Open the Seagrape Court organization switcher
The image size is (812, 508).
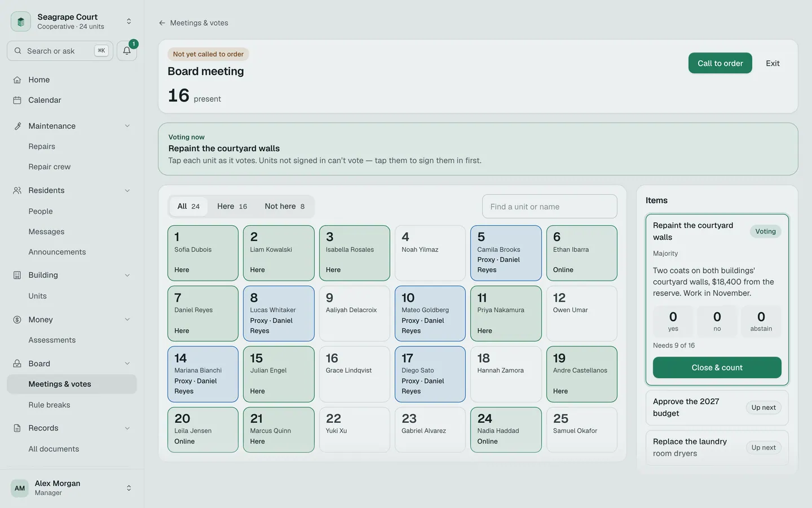tap(72, 21)
